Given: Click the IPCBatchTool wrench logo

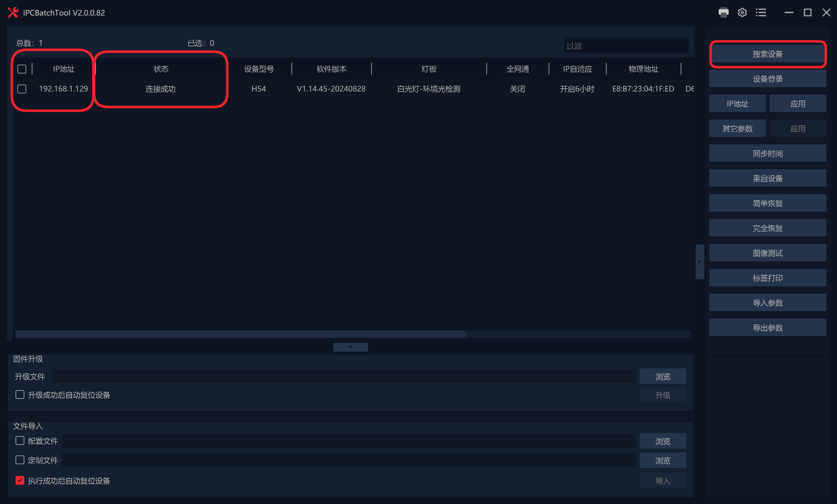Looking at the screenshot, I should [x=13, y=12].
